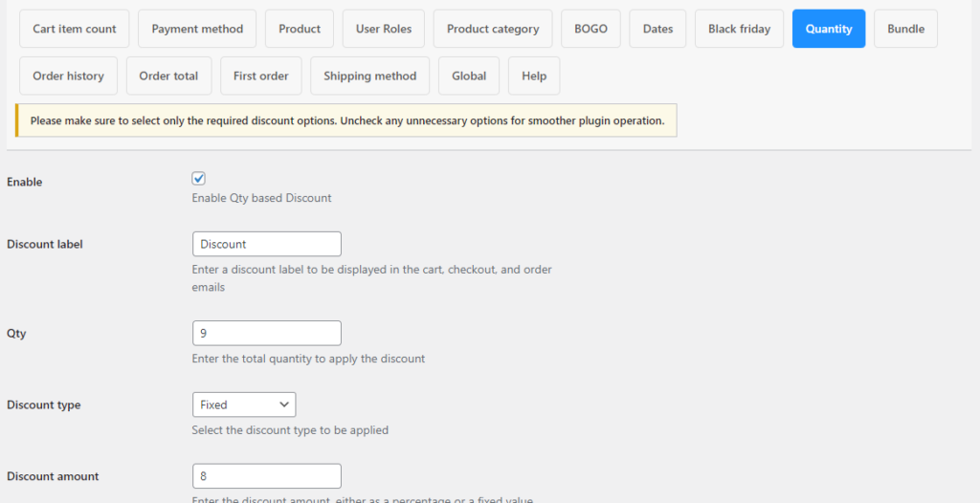Screen dimensions: 980x503
Task: Click the 'Enable Qty based Discount' description text
Action: pyautogui.click(x=261, y=198)
